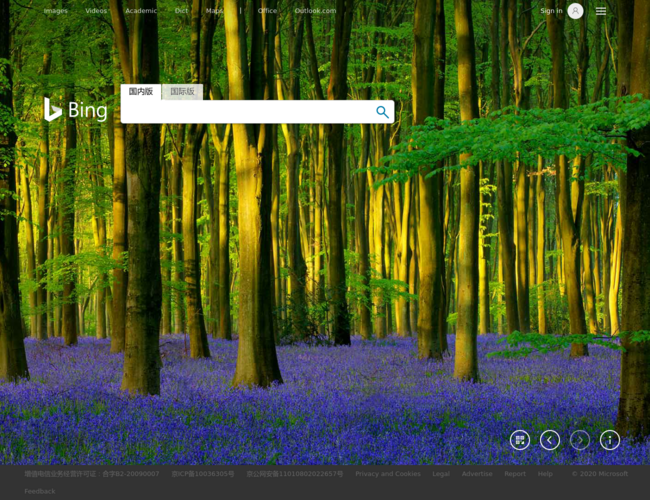This screenshot has width=650, height=500.
Task: Focus the Bing search input box
Action: [x=245, y=112]
